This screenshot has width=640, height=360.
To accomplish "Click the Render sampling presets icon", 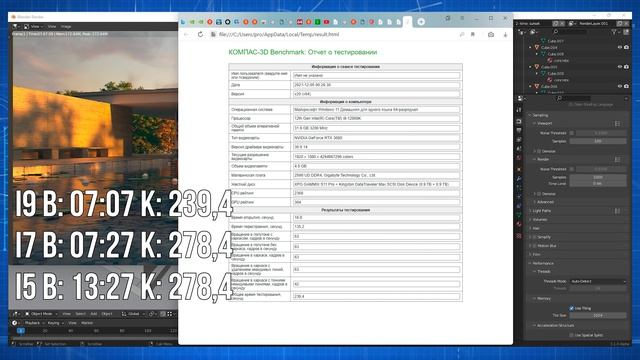I will 617,159.
